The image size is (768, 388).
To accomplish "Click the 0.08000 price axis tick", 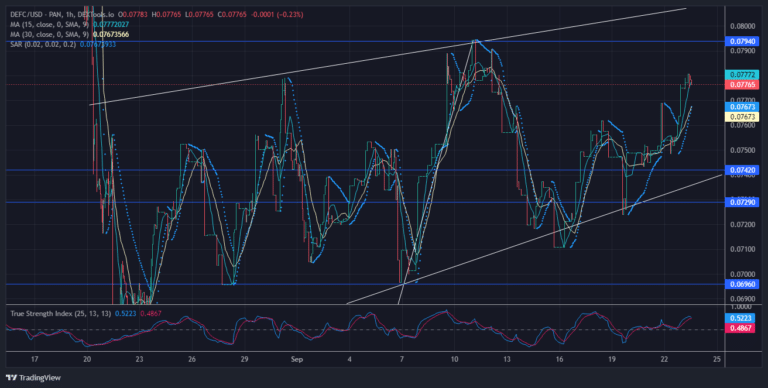I will [742, 26].
